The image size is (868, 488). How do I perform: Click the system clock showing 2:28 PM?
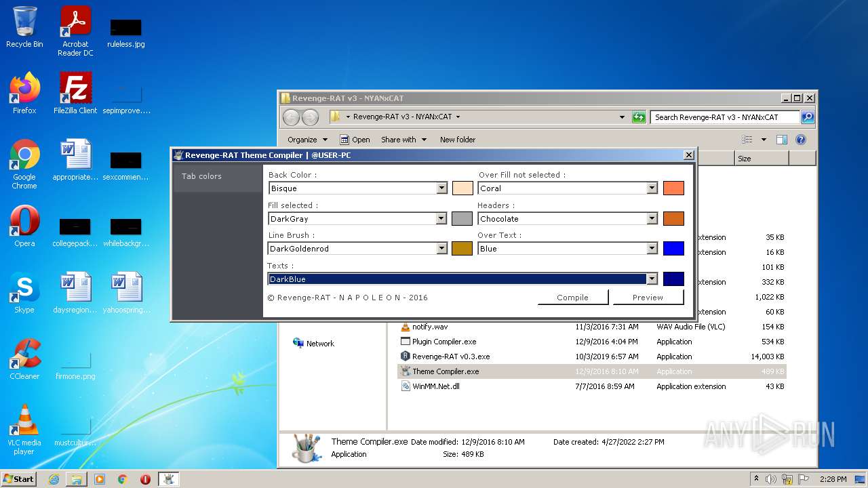(833, 479)
